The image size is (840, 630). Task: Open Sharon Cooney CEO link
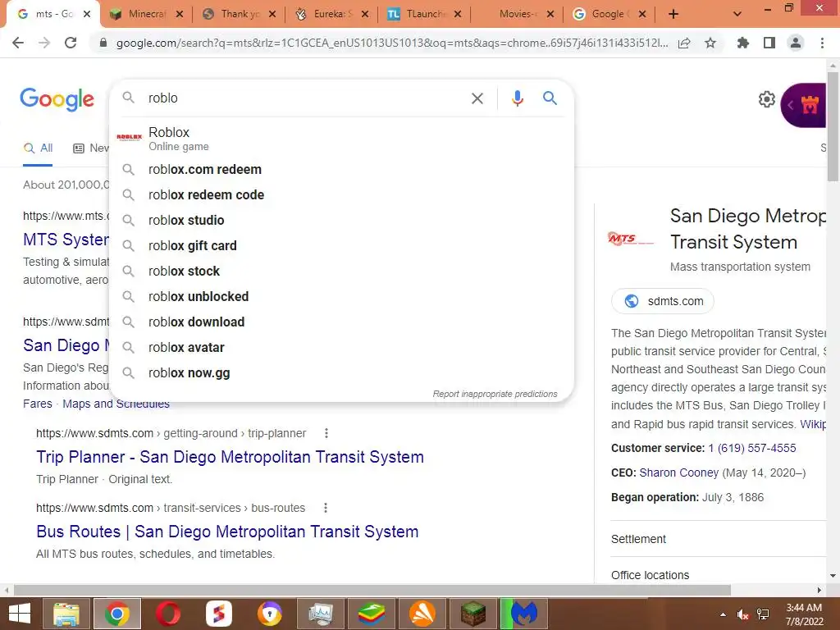pyautogui.click(x=678, y=472)
